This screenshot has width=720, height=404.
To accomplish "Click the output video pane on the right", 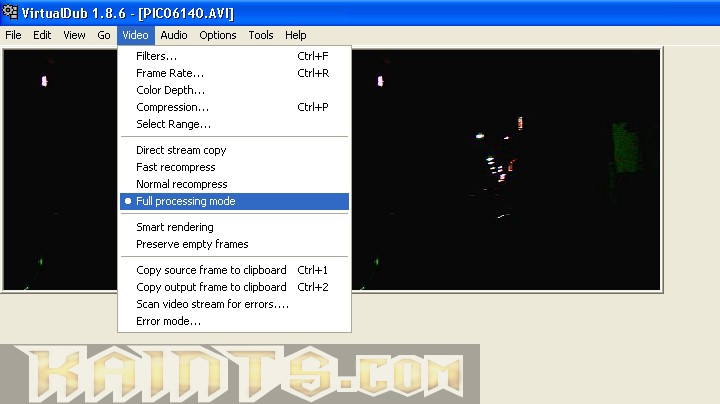I will point(506,170).
